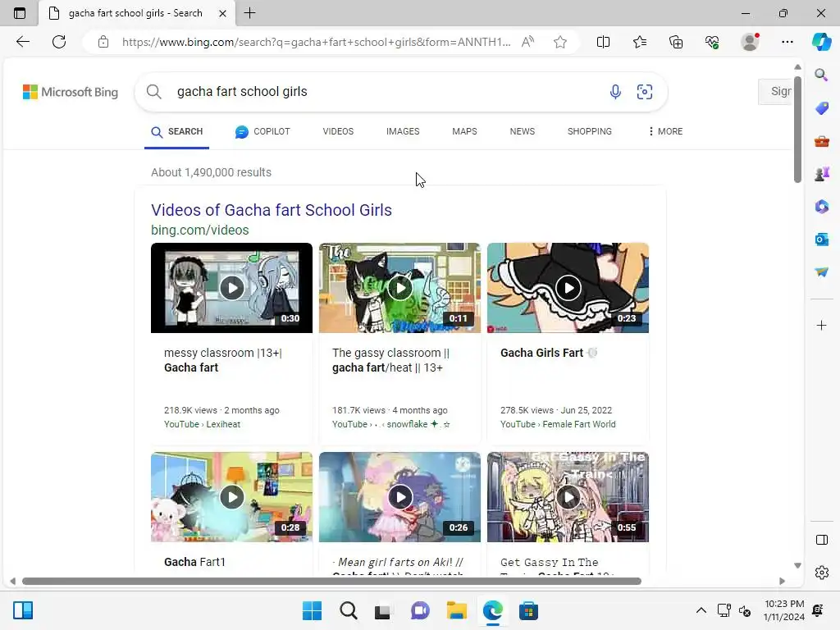Image resolution: width=840 pixels, height=630 pixels.
Task: Add a site with sidebar plus
Action: (x=821, y=325)
